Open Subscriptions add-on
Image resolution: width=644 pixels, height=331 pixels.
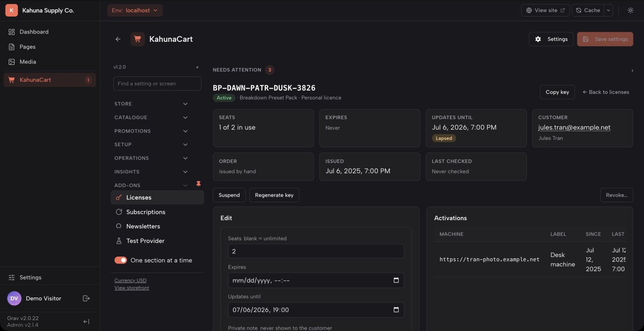157,212
